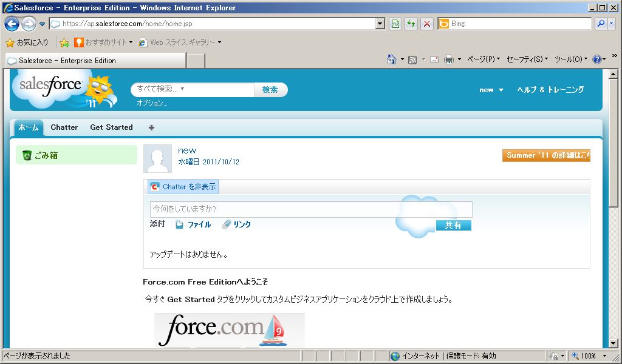The image size is (622, 364).
Task: Open the ごみ箱 recycle bin link
Action: (46, 156)
